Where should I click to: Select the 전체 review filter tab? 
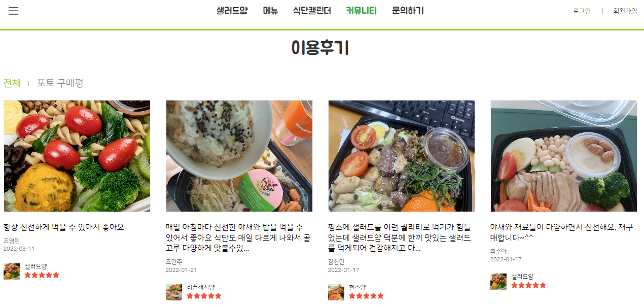tap(12, 83)
